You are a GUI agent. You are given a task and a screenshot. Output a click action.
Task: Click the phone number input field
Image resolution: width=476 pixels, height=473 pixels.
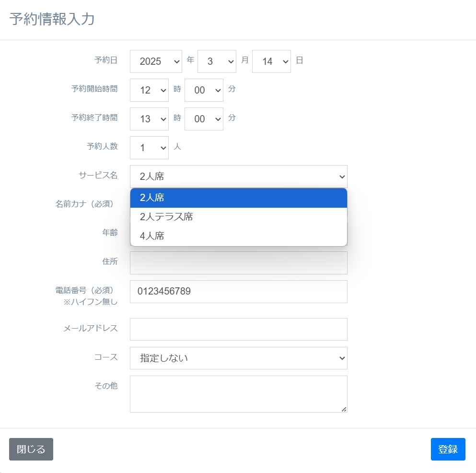pos(238,291)
